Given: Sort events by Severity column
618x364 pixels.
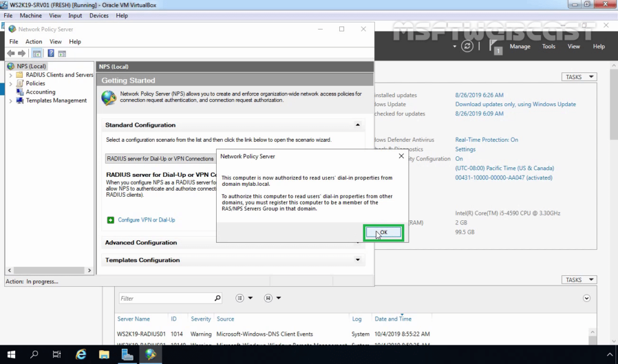Looking at the screenshot, I should (200, 319).
